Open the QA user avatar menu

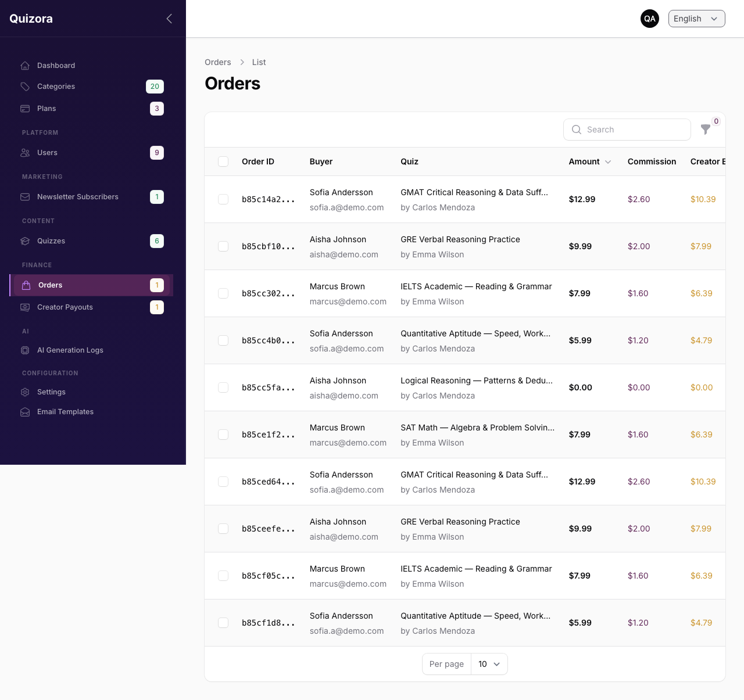coord(650,19)
